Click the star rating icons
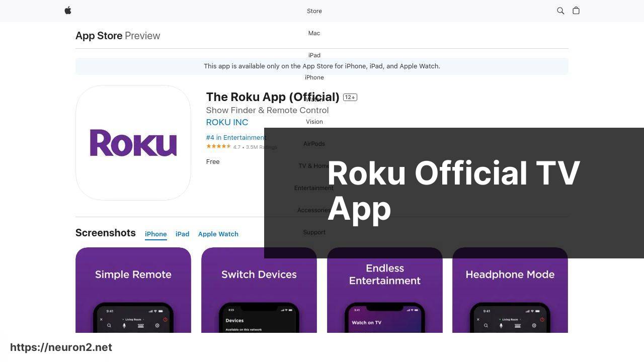Image resolution: width=644 pixels, height=362 pixels. [x=218, y=146]
